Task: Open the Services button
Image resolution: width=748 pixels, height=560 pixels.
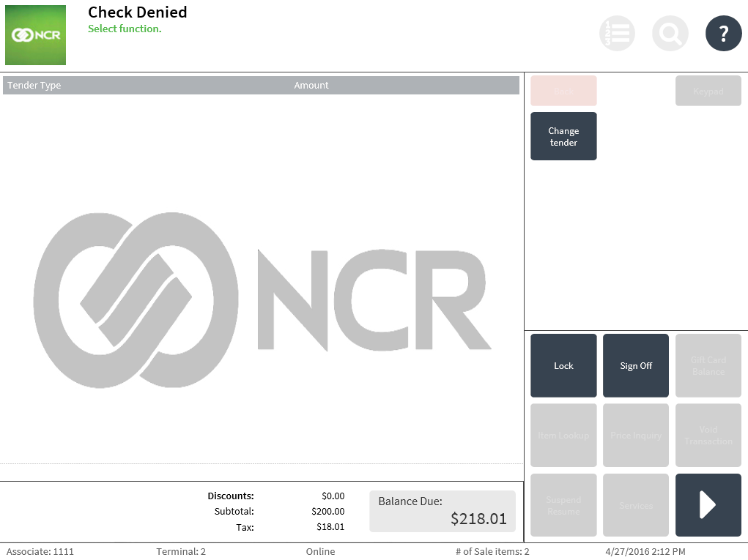Action: point(635,505)
